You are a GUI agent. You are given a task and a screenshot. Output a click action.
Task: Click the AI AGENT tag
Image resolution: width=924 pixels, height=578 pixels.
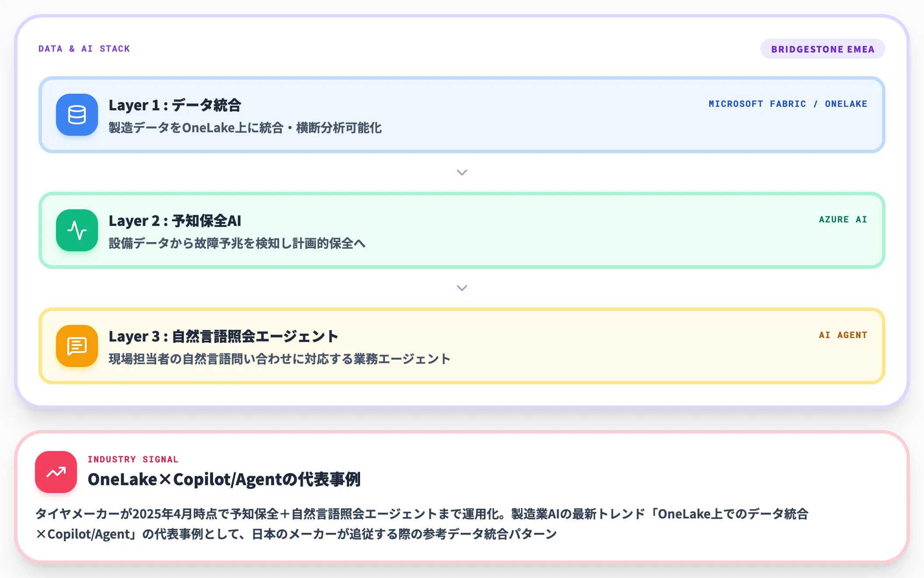(x=843, y=335)
